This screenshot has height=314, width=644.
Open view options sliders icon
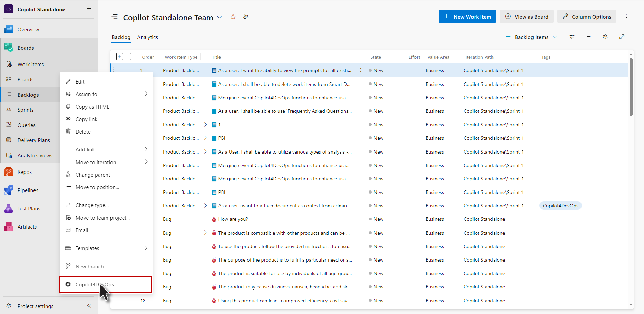tap(572, 37)
